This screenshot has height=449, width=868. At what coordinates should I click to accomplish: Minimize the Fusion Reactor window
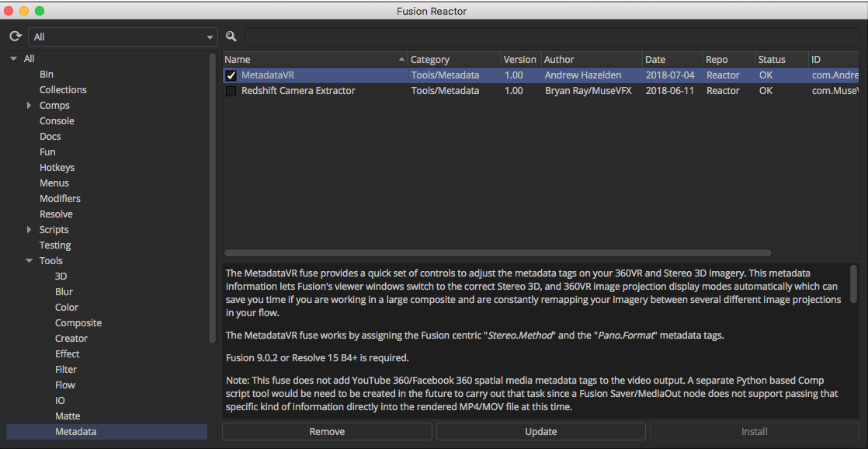click(24, 11)
